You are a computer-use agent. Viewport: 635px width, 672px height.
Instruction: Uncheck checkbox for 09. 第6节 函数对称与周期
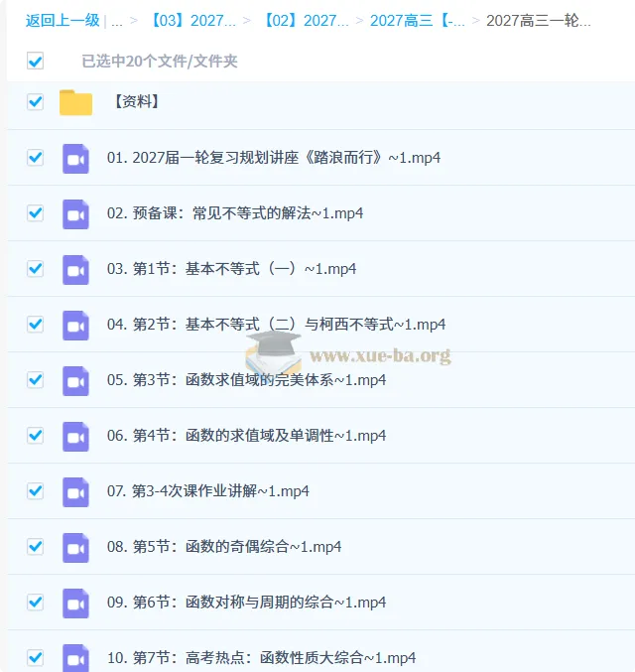35,603
